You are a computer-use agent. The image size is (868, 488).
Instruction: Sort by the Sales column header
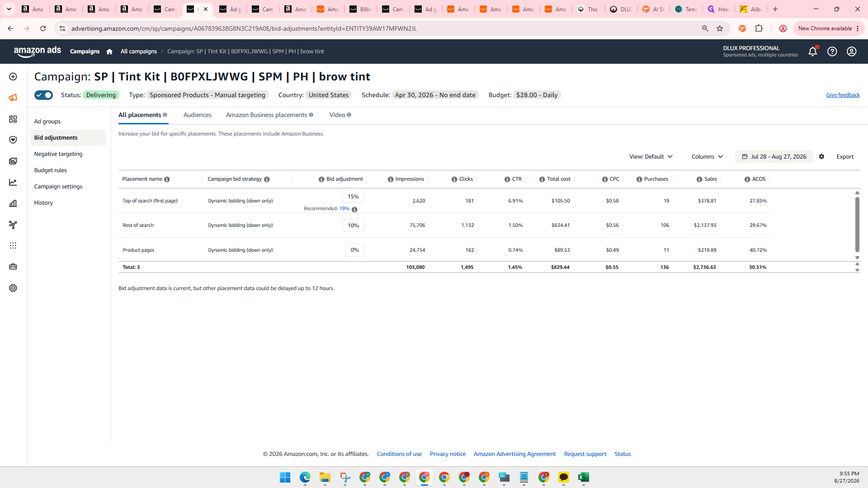point(711,179)
